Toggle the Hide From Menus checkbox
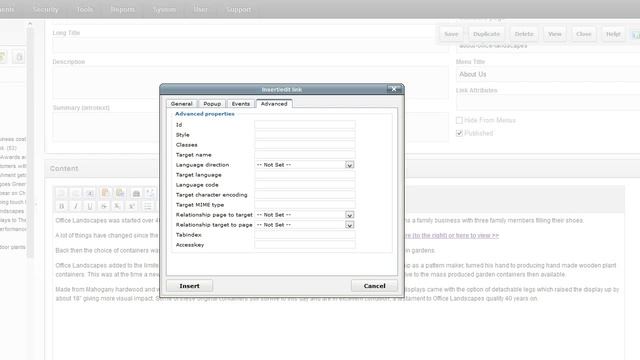Screen dimensions: 640x360 point(459,120)
